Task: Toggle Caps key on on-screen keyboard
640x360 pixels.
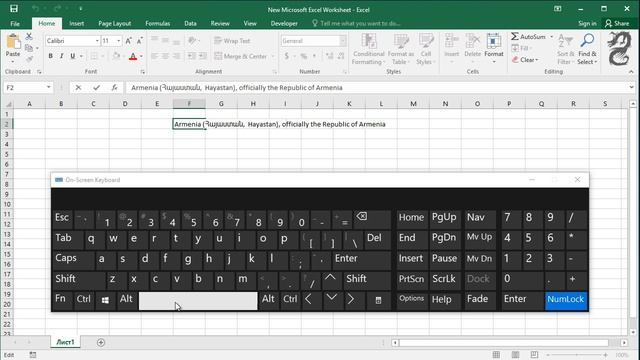Action: coord(73,260)
